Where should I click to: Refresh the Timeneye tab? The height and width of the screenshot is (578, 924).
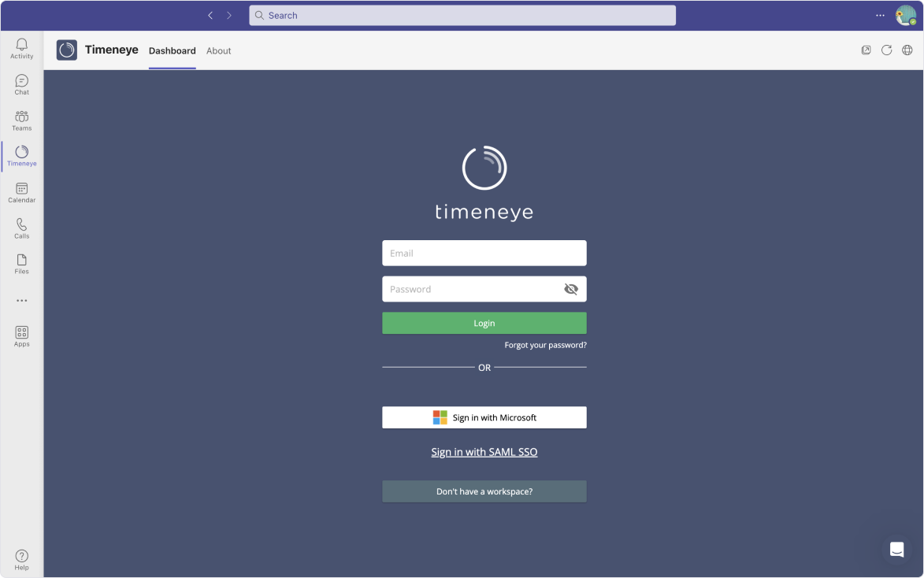pyautogui.click(x=886, y=50)
